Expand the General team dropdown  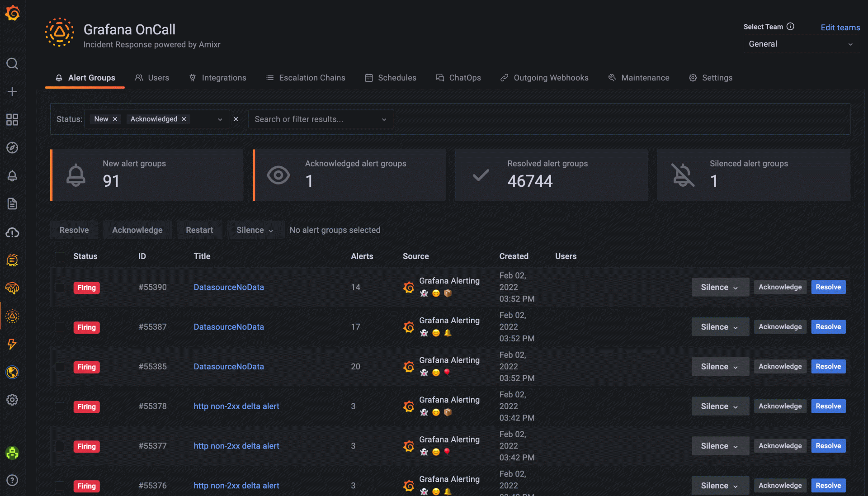801,44
